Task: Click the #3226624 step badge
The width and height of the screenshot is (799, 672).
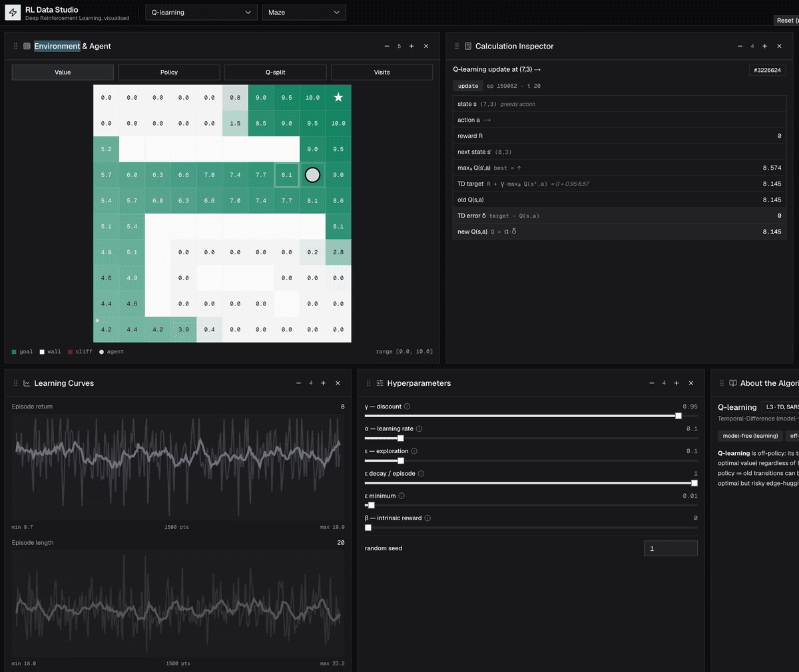Action: (x=768, y=70)
